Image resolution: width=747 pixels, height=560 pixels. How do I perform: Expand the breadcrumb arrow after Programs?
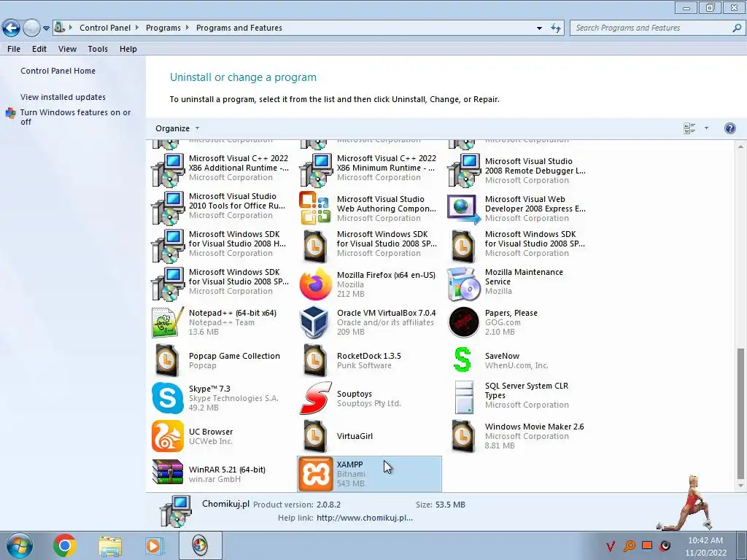tap(187, 28)
